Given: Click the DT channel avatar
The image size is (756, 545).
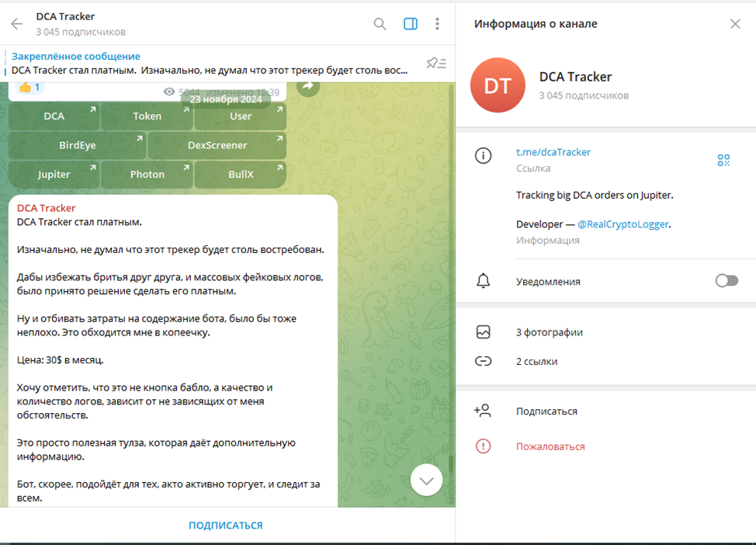Looking at the screenshot, I should (x=498, y=85).
